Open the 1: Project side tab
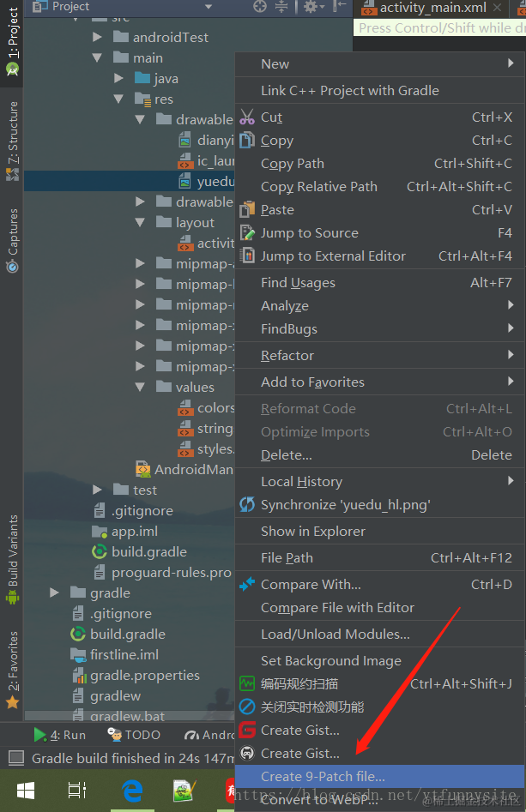This screenshot has width=526, height=812. [12, 41]
